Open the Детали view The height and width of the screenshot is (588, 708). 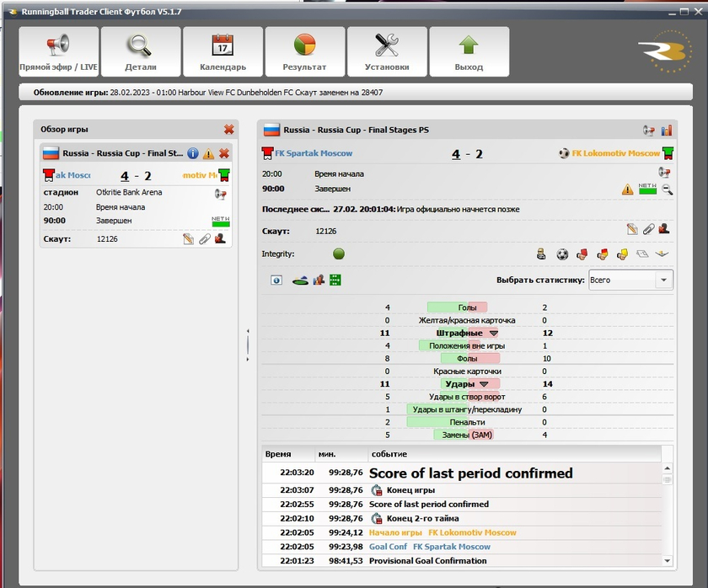[141, 51]
